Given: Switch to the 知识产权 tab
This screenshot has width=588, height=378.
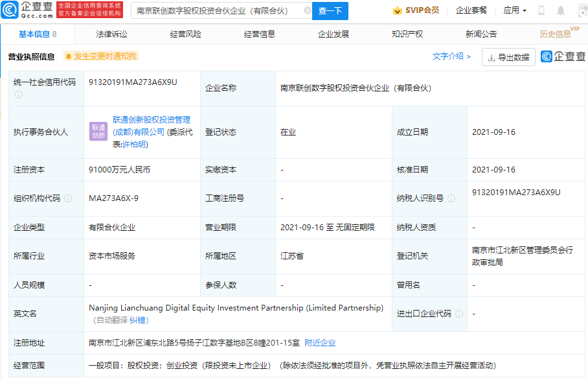Looking at the screenshot, I should pyautogui.click(x=407, y=34).
